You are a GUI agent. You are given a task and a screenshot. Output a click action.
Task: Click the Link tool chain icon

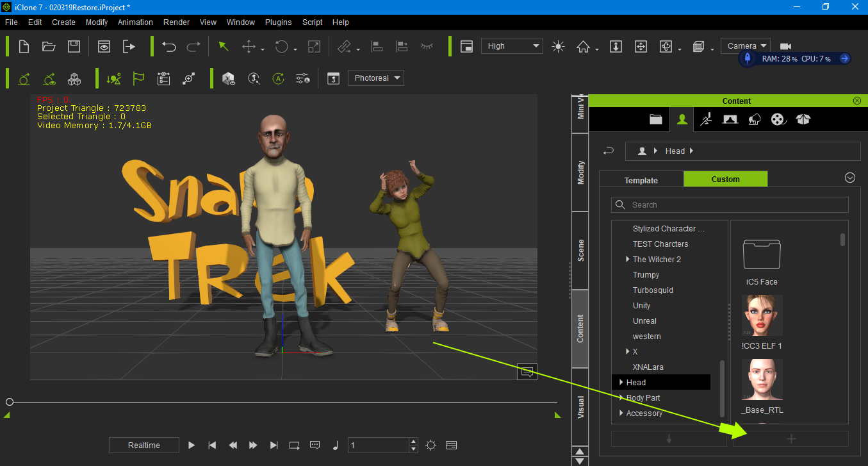(x=345, y=46)
